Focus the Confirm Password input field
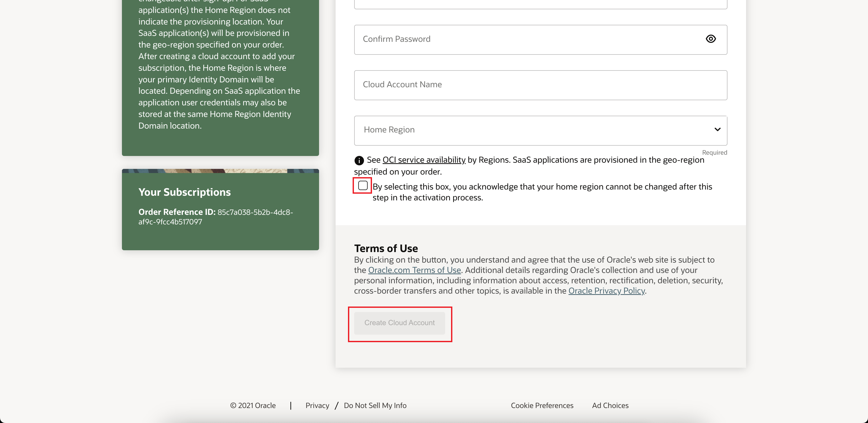This screenshot has height=423, width=868. click(506, 39)
